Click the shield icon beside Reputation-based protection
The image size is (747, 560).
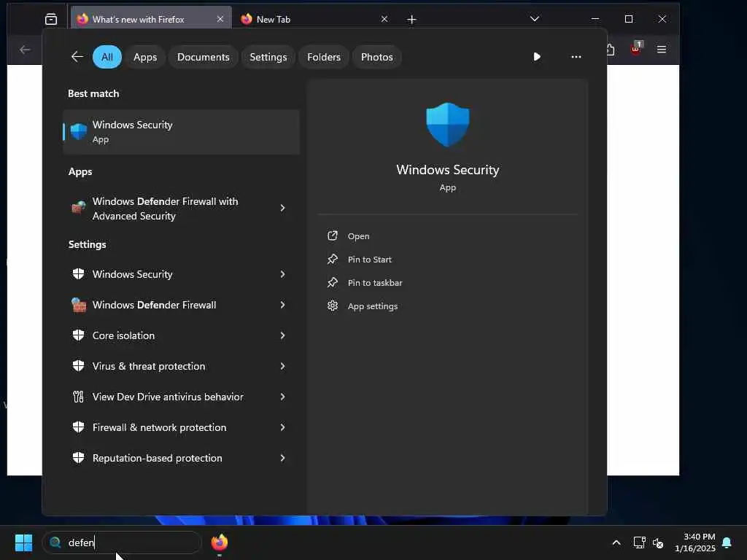pos(79,458)
